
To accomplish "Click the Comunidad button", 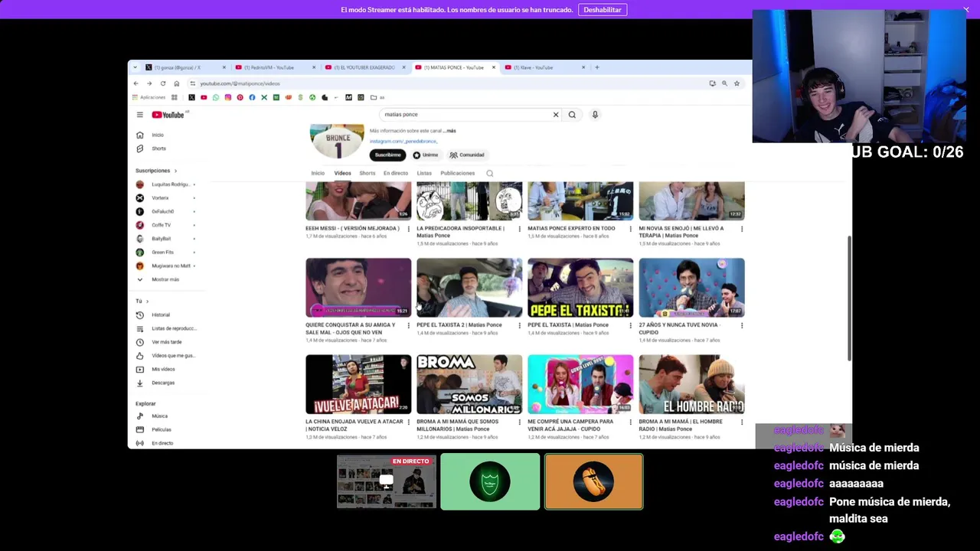I will coord(467,155).
